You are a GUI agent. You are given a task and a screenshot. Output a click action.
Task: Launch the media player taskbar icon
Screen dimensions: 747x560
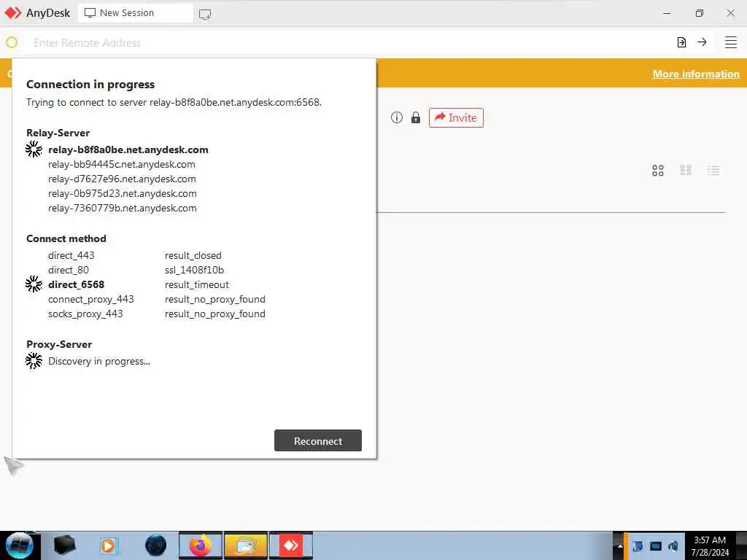(108, 545)
